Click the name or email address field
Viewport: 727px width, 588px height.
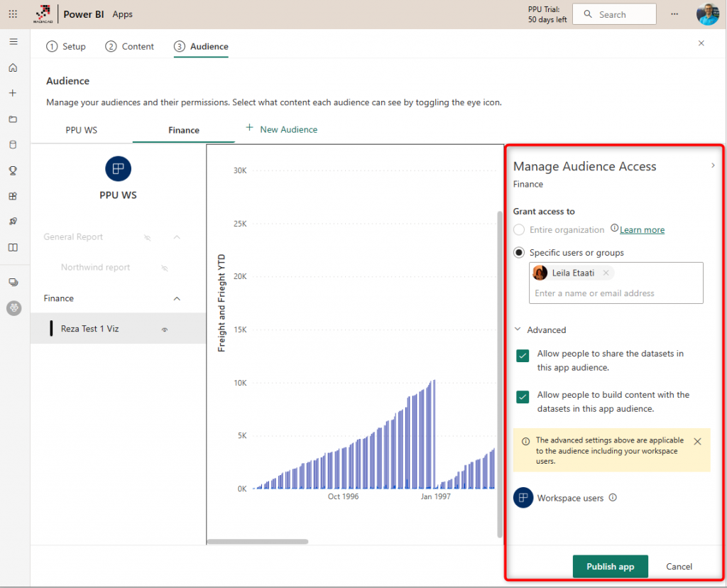615,293
